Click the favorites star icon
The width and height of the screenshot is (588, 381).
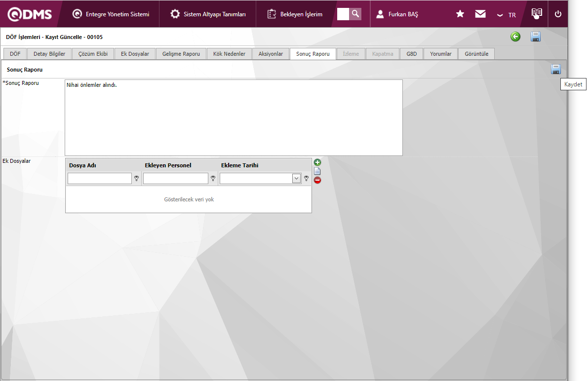[x=460, y=14]
